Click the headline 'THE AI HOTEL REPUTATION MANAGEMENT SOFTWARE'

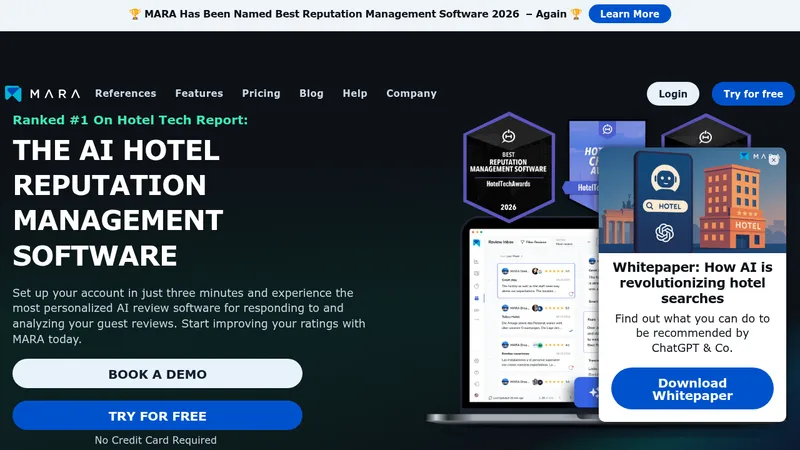[x=118, y=203]
